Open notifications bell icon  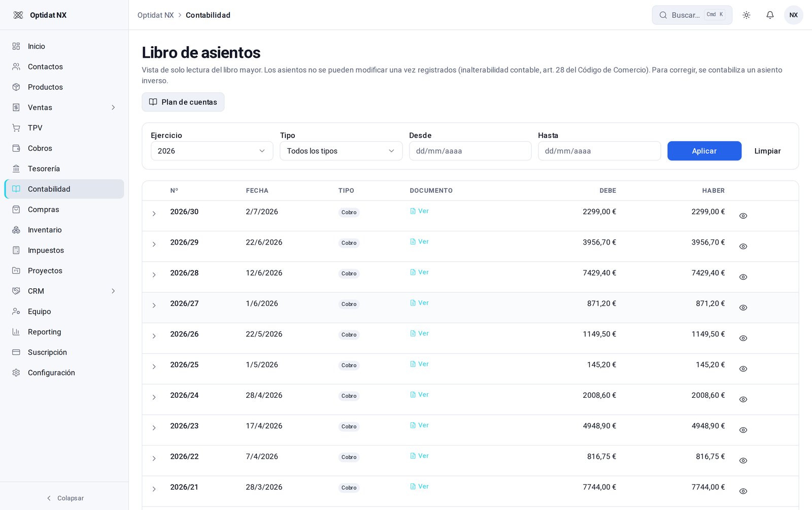tap(770, 15)
